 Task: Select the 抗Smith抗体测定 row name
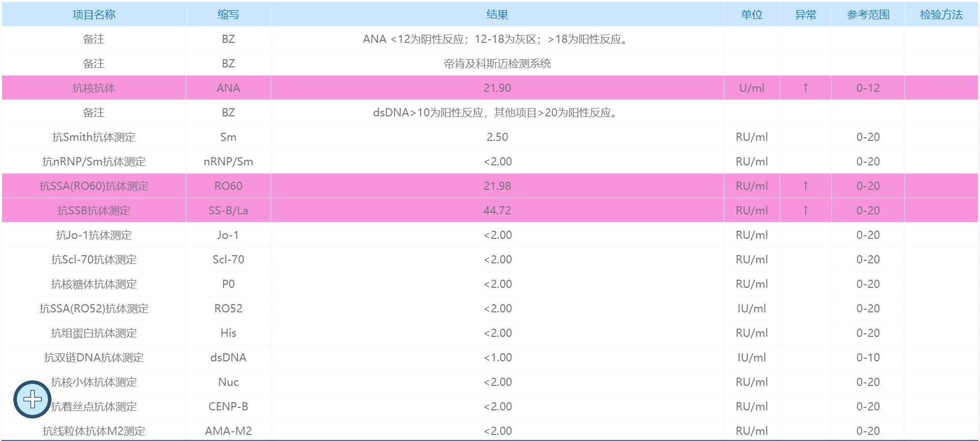pyautogui.click(x=94, y=137)
